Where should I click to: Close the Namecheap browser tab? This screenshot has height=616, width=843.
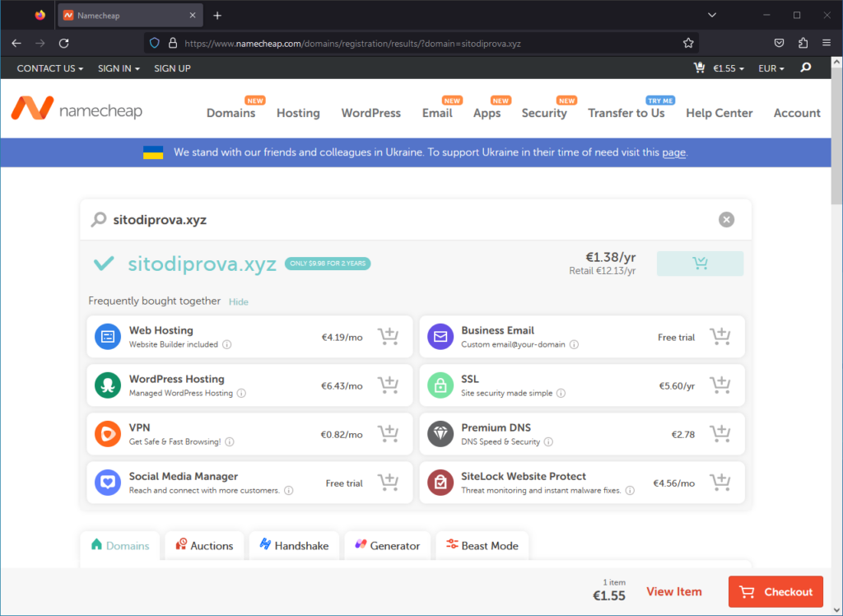[193, 16]
